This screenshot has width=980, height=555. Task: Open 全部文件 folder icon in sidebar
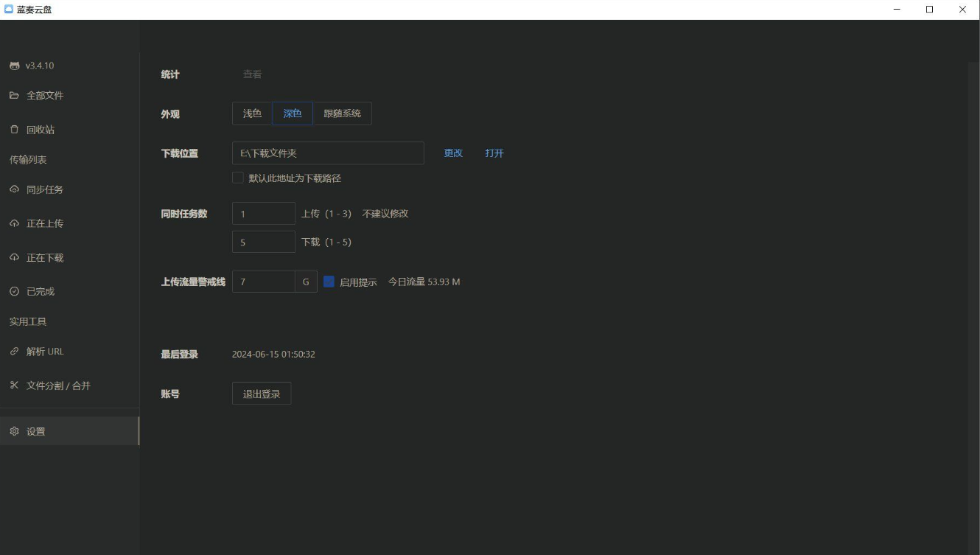point(14,96)
